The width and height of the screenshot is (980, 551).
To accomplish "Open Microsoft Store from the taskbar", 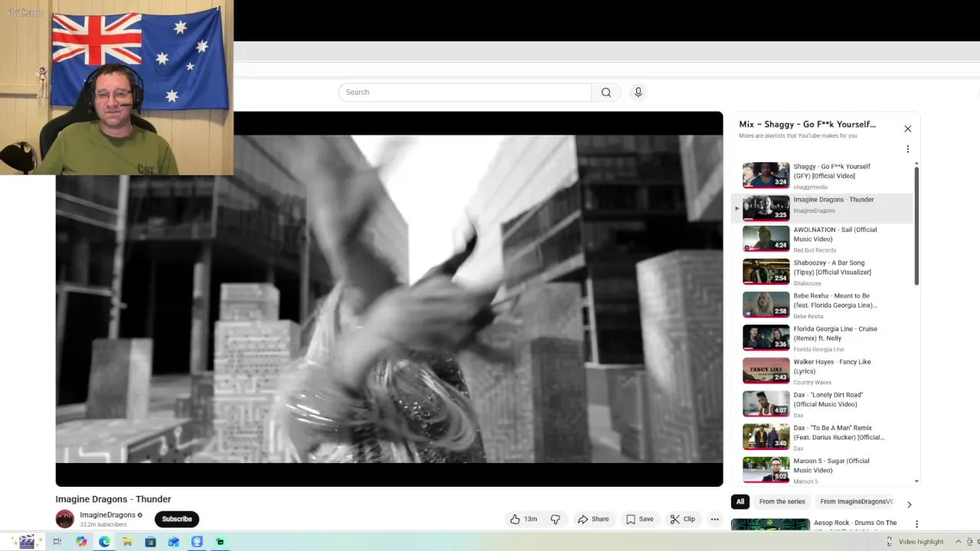I will [150, 542].
